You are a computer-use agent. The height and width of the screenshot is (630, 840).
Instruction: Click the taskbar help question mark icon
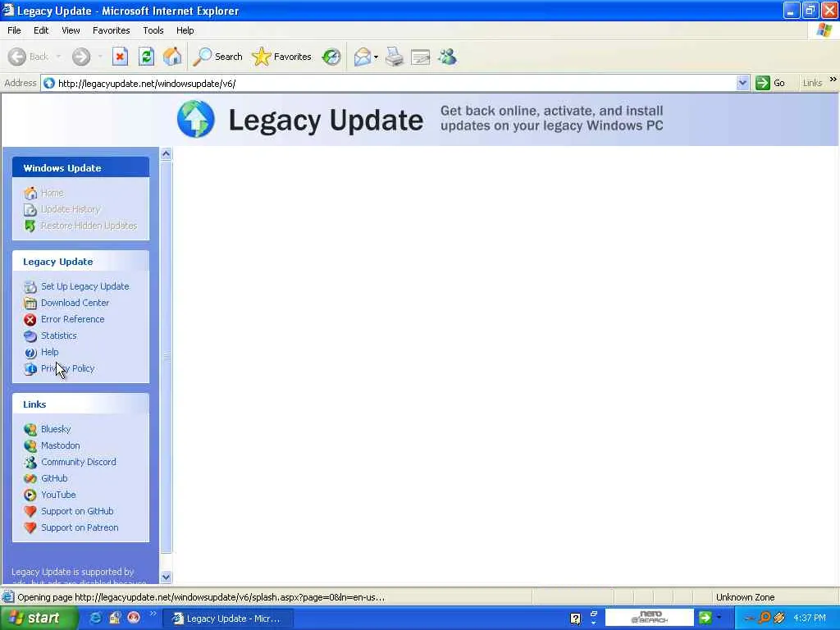pyautogui.click(x=575, y=619)
